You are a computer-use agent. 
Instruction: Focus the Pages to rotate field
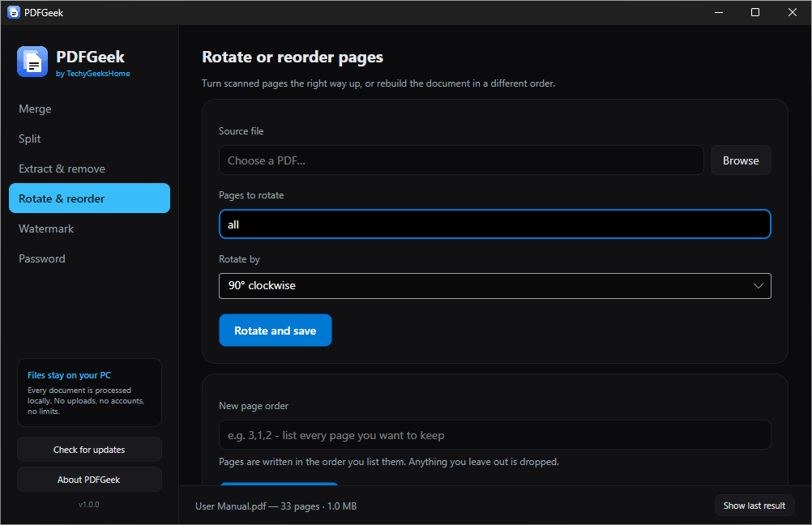coord(494,224)
